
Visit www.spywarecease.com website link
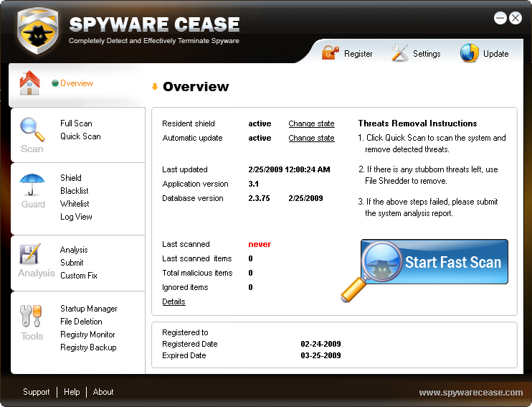(470, 393)
